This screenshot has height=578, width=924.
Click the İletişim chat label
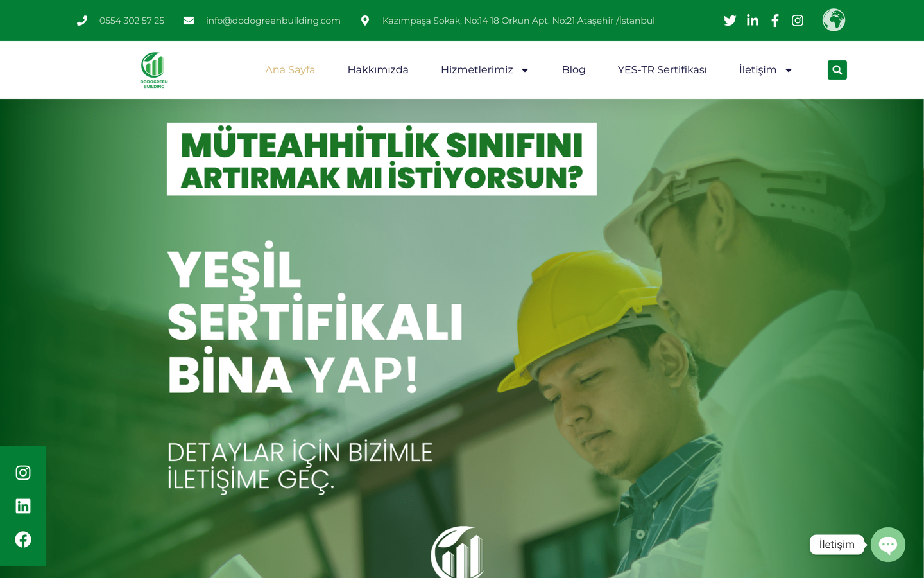tap(837, 545)
